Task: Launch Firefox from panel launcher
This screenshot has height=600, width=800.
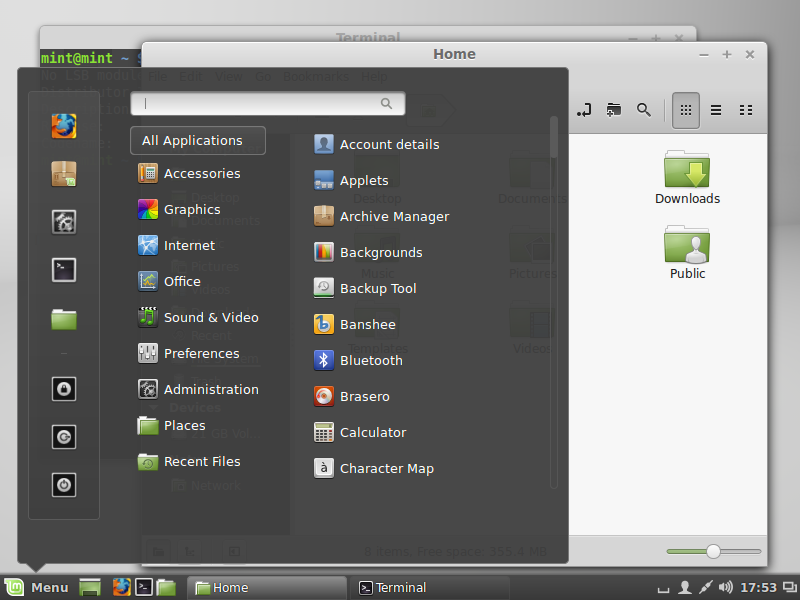Action: coord(121,587)
